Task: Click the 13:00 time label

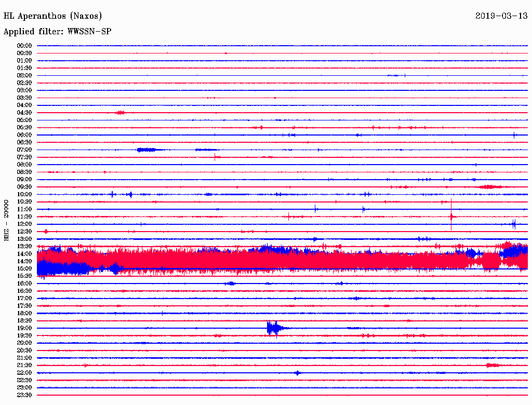Action: pyautogui.click(x=24, y=239)
